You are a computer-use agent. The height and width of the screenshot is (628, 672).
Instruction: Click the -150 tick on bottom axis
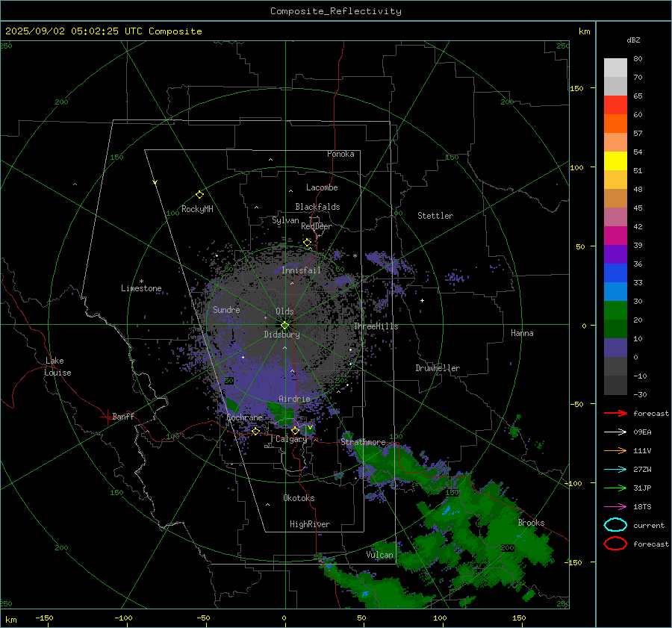[x=44, y=618]
